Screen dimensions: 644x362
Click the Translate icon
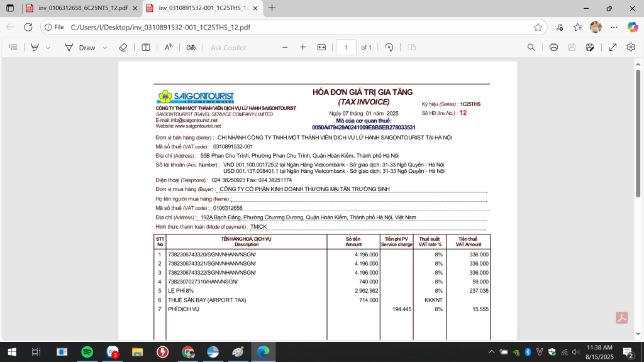tap(191, 47)
